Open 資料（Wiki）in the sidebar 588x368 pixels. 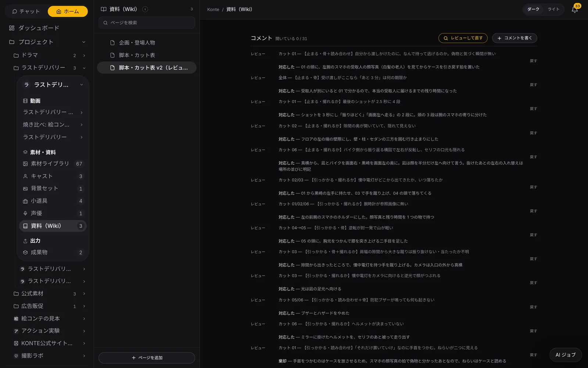[53, 226]
